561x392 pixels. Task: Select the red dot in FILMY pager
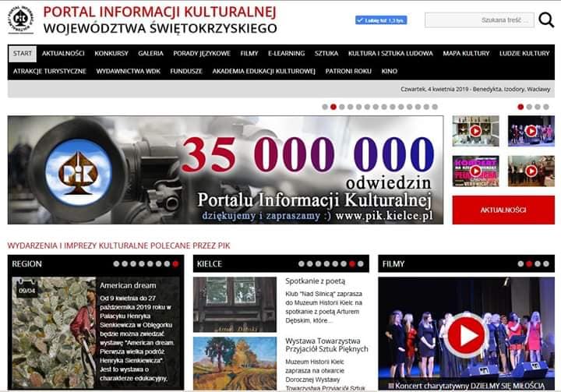[x=529, y=264]
